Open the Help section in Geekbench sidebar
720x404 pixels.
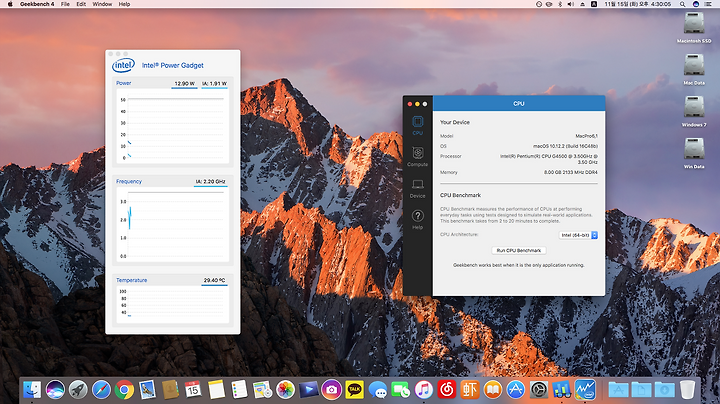[417, 219]
